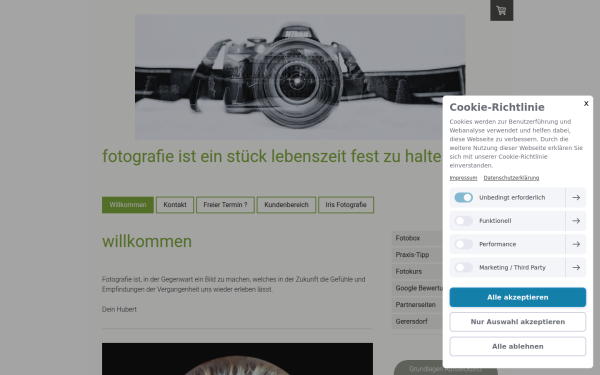Viewport: 600px width, 375px height.
Task: Expand Unbedingt erforderlich details arrow
Action: (576, 197)
